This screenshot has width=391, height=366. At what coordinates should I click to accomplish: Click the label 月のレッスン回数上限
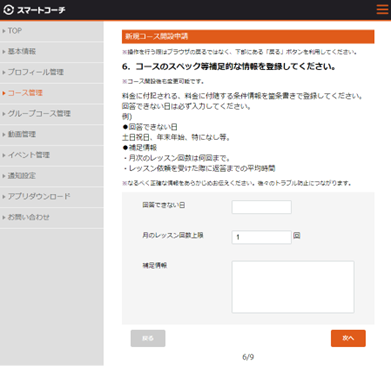click(173, 235)
